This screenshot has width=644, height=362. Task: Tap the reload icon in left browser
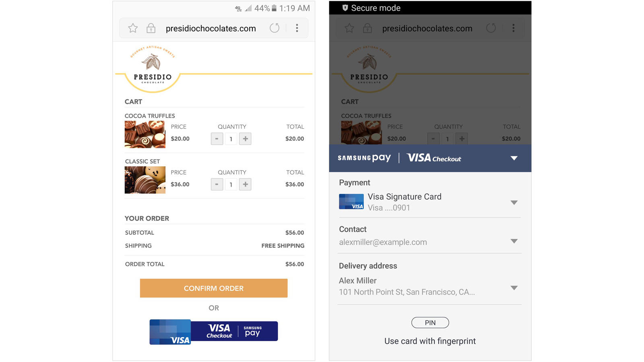(x=275, y=28)
